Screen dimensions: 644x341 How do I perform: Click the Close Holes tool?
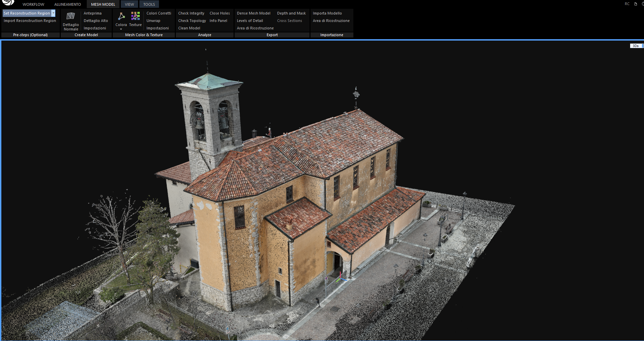coord(219,13)
